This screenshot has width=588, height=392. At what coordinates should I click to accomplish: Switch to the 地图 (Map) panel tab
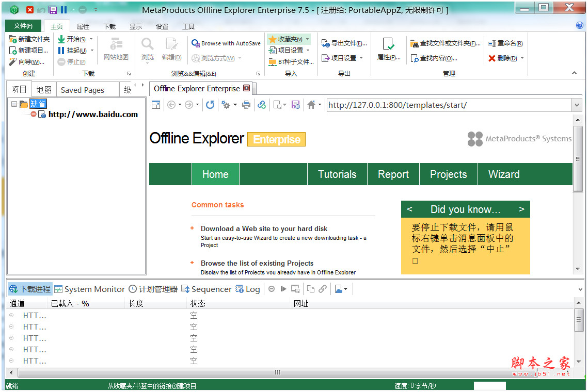44,90
